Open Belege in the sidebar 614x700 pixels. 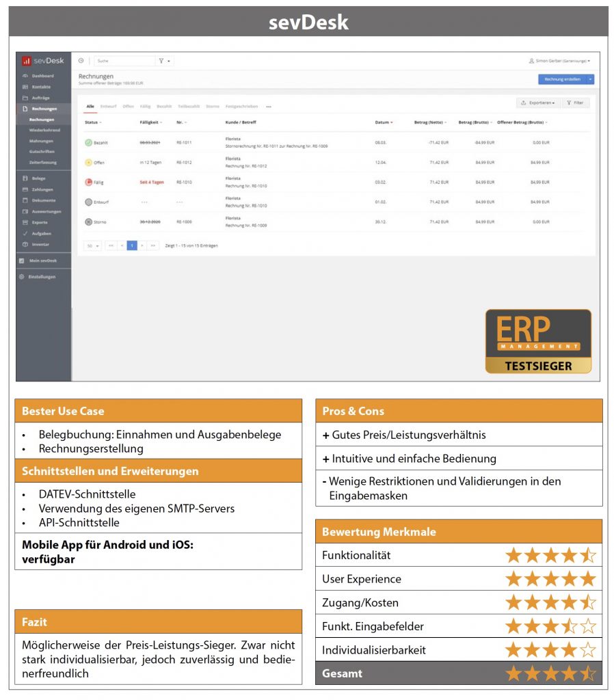click(x=38, y=178)
